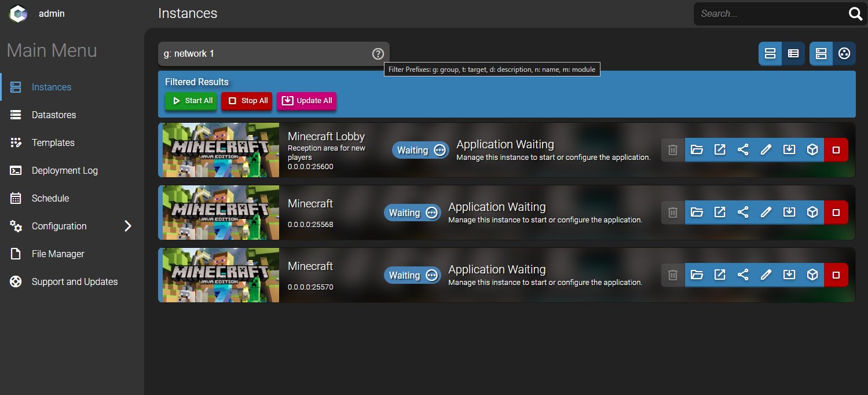Click share icon on Minecraft Lobby row

click(x=743, y=150)
